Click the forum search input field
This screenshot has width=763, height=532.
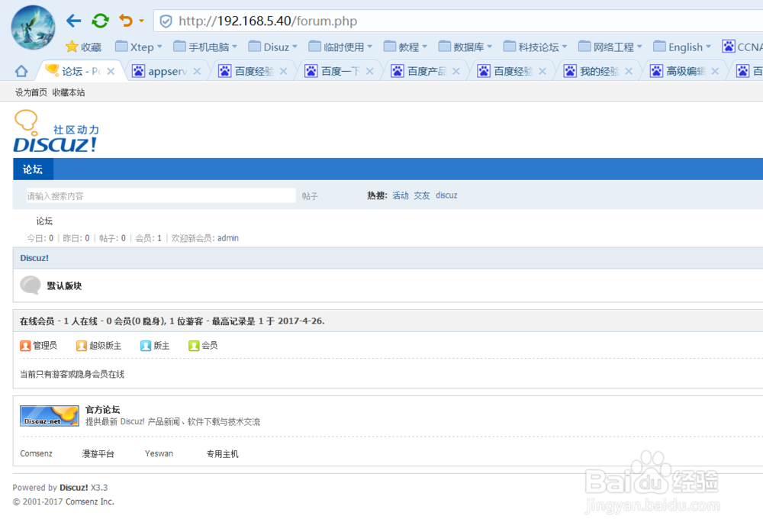pos(153,195)
